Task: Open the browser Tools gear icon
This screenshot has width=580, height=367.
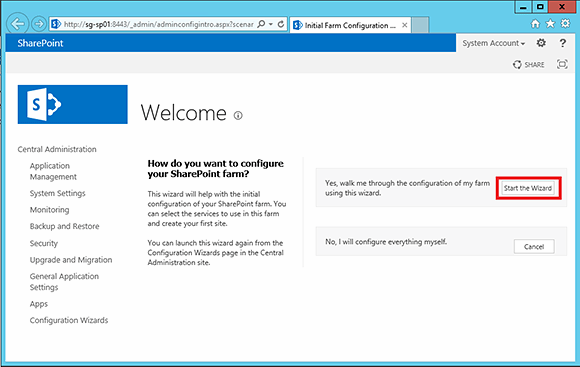Action: point(565,24)
